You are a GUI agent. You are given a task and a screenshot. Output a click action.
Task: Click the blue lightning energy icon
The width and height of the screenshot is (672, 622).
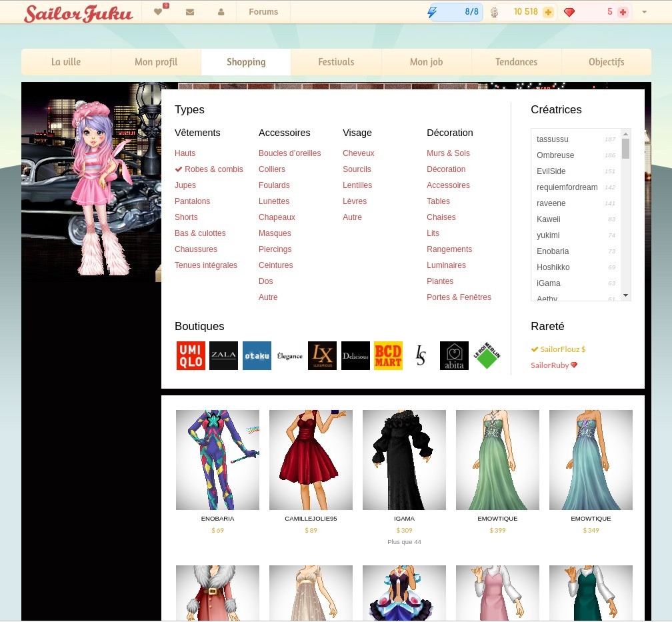[432, 12]
